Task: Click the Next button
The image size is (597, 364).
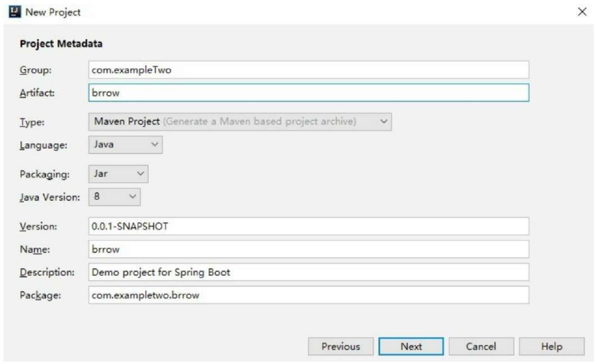Action: pyautogui.click(x=411, y=346)
